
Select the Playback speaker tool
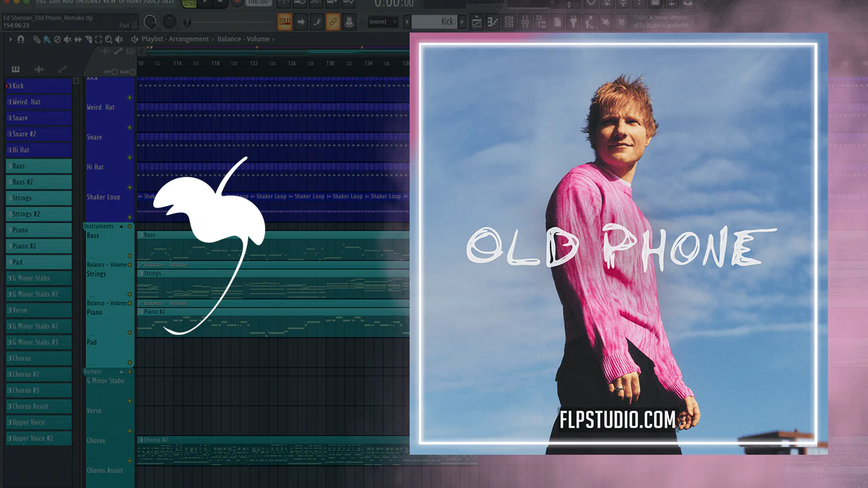(x=119, y=39)
